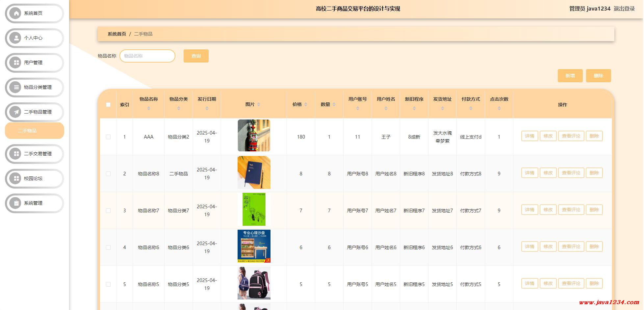Sort by the 付款方式 column arrows
The image size is (644, 310).
(x=471, y=108)
